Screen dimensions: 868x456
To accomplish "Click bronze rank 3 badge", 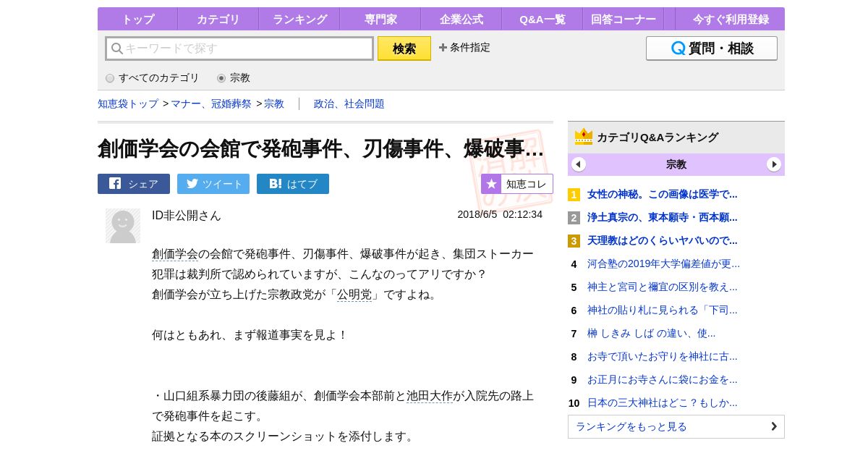I will click(x=574, y=240).
